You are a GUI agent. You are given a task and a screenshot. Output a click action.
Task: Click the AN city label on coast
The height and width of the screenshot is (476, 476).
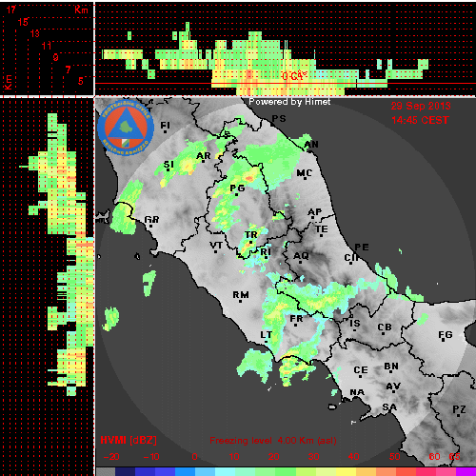coord(311,145)
